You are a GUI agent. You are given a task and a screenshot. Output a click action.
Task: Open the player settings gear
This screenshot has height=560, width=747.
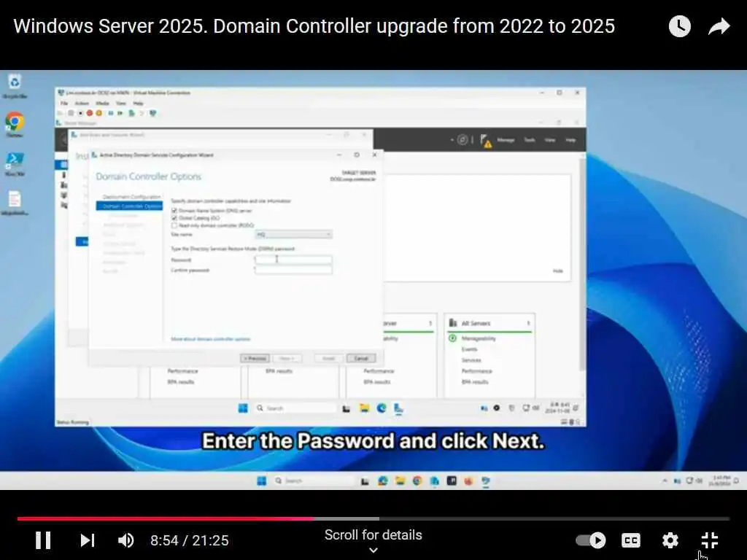pyautogui.click(x=670, y=540)
